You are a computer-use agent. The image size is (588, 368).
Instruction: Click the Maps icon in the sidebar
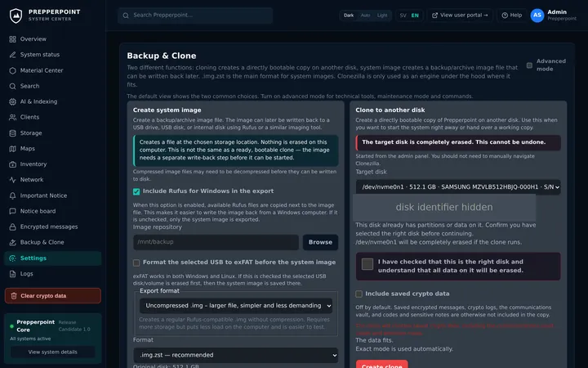[12, 149]
